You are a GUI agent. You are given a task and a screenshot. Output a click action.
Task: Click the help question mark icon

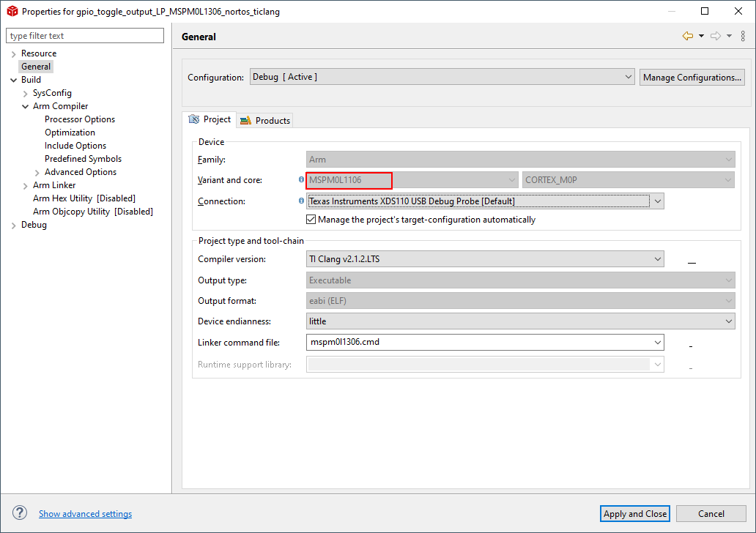click(20, 513)
